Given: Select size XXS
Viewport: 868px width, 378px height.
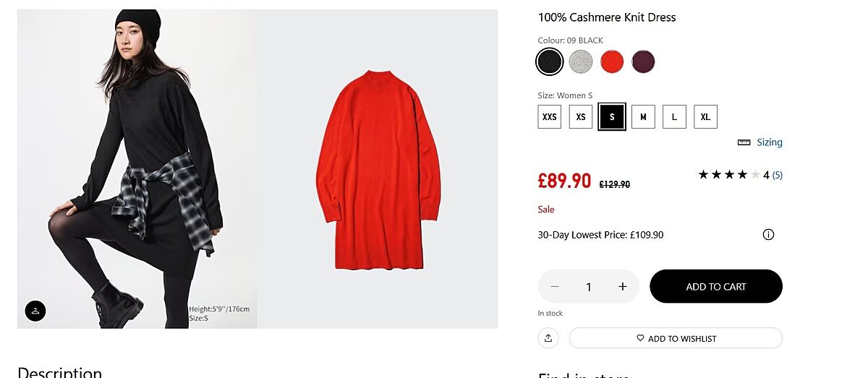Looking at the screenshot, I should 550,116.
